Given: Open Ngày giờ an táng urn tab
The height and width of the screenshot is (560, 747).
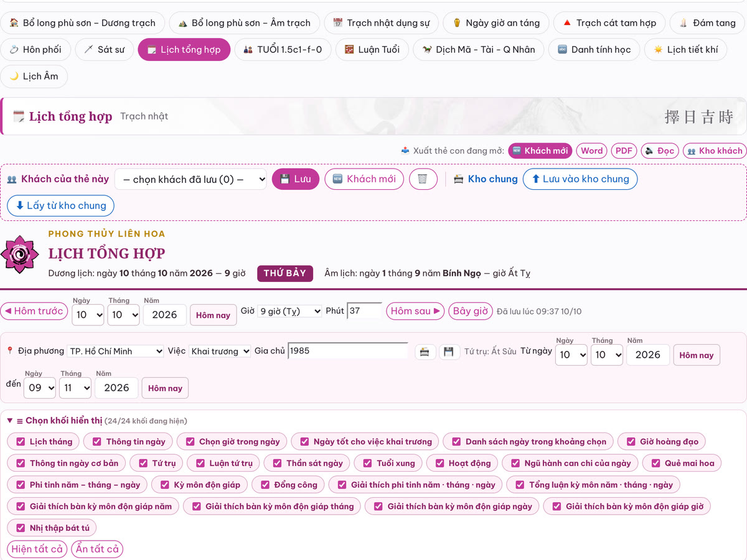Looking at the screenshot, I should point(496,23).
